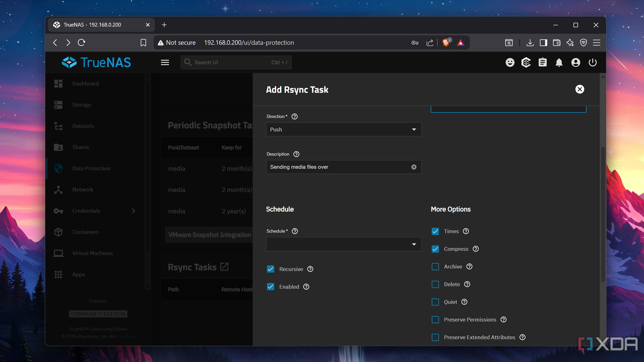Screen dimensions: 644x362
Task: Enable the Delete checkbox
Action: pyautogui.click(x=435, y=285)
